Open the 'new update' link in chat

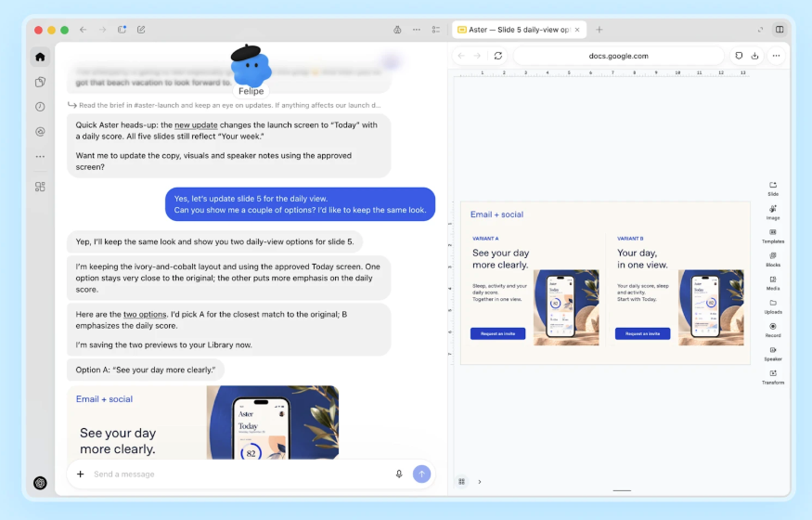tap(196, 124)
